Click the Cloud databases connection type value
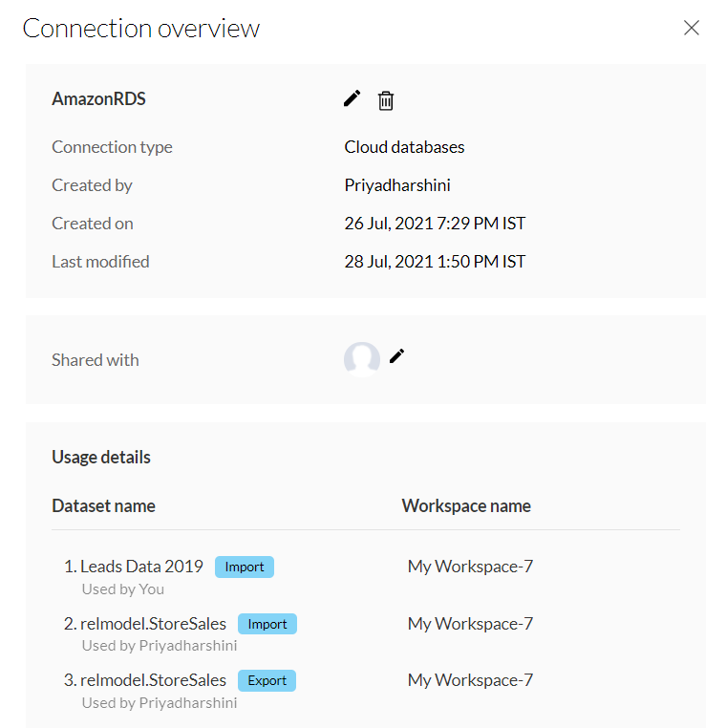Screen dimensions: 726x728 [404, 147]
